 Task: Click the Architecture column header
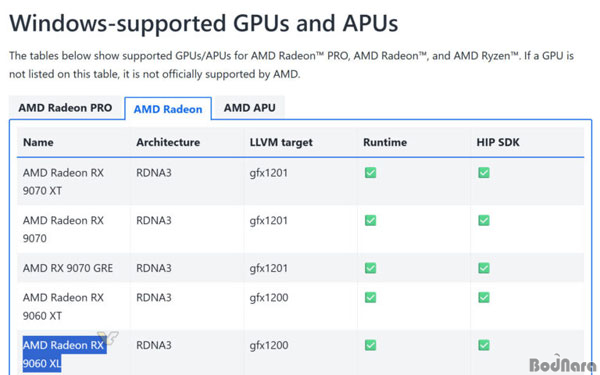168,142
